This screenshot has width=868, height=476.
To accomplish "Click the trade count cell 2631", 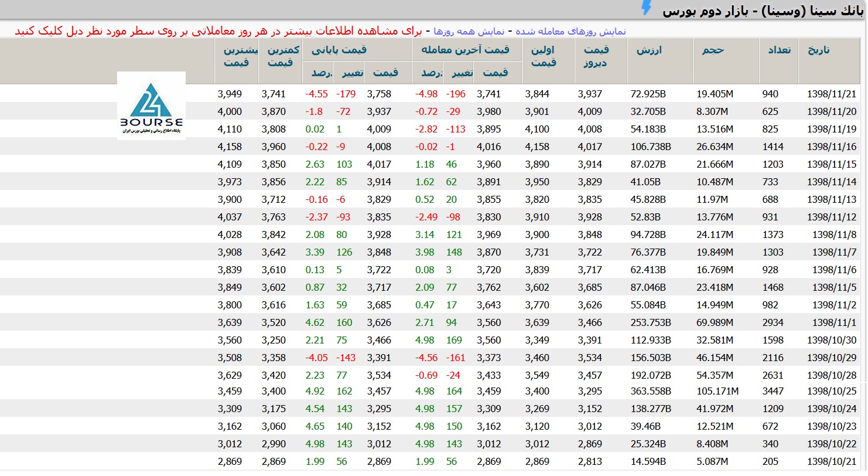I will [773, 375].
